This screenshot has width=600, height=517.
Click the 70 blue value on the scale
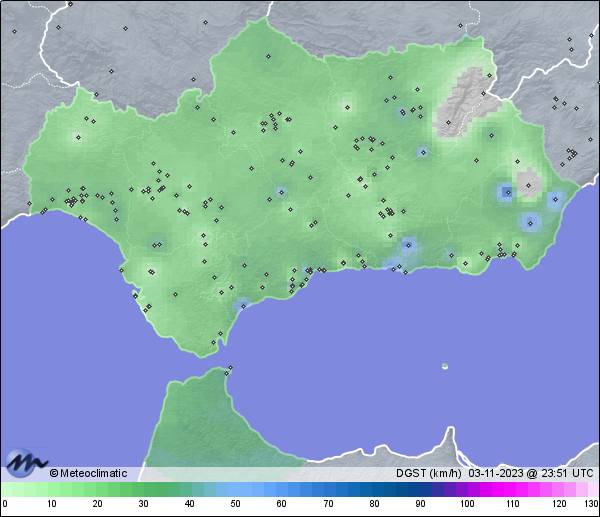pos(327,504)
